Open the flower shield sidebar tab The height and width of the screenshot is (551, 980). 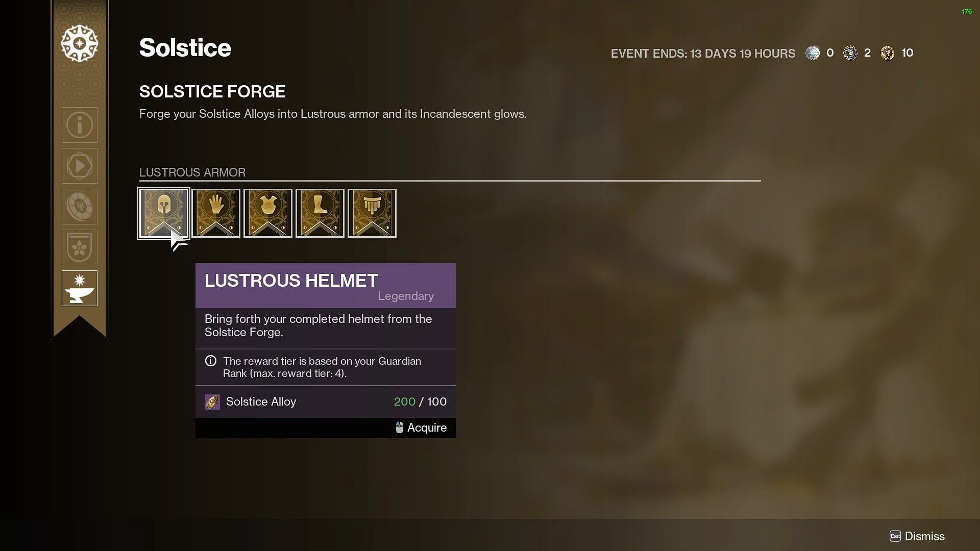pos(80,247)
